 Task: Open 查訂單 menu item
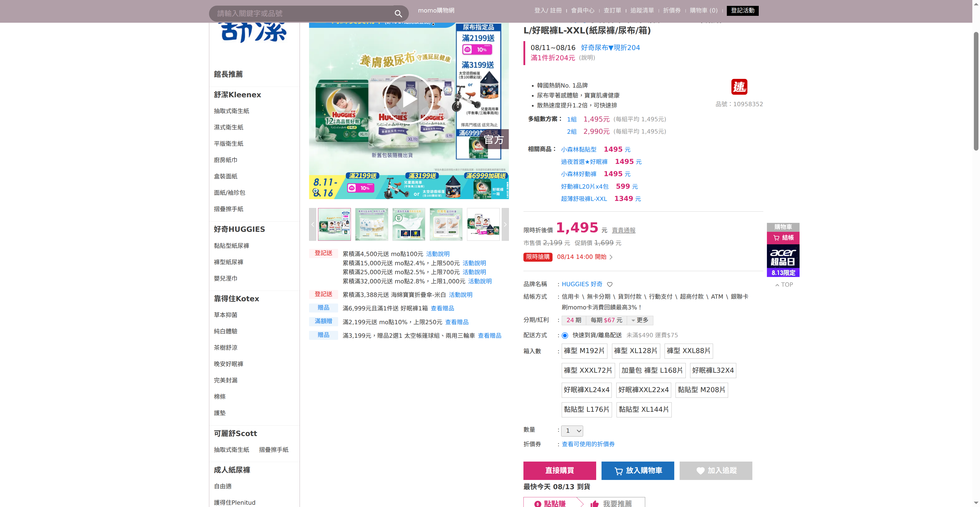612,11
